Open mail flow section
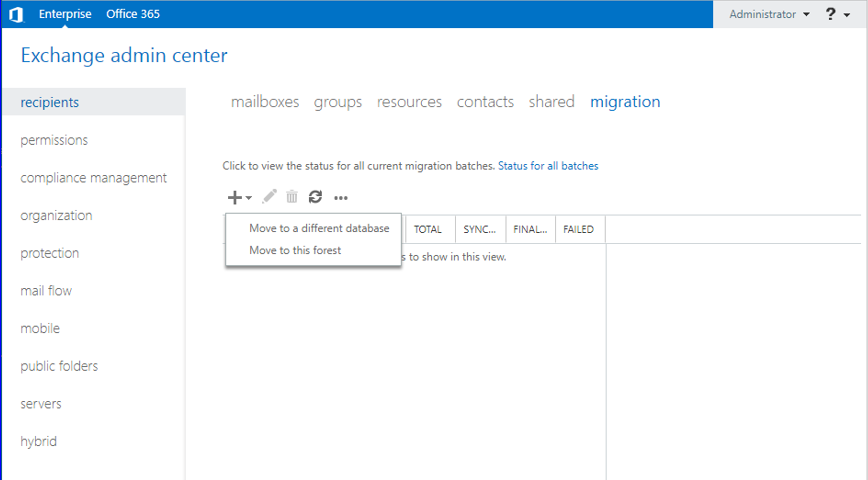Screen dimensions: 868x480 (x=46, y=291)
